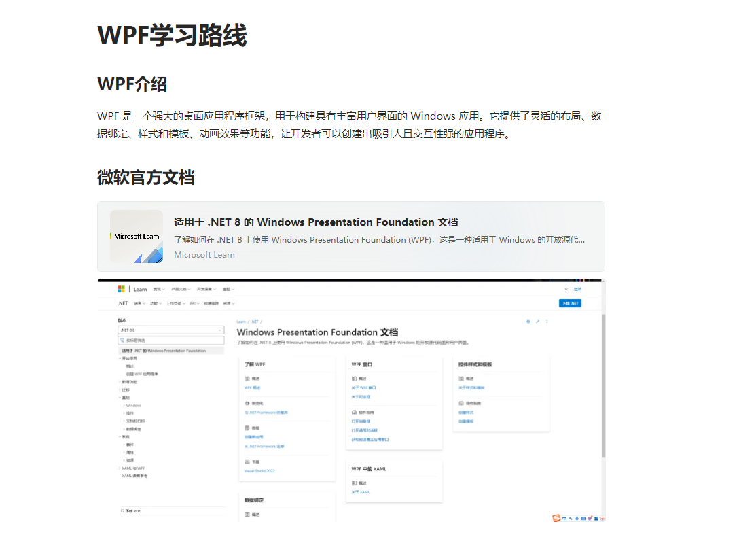
Task: Select '创建 WPF 应用程序' in the tree
Action: tap(142, 374)
